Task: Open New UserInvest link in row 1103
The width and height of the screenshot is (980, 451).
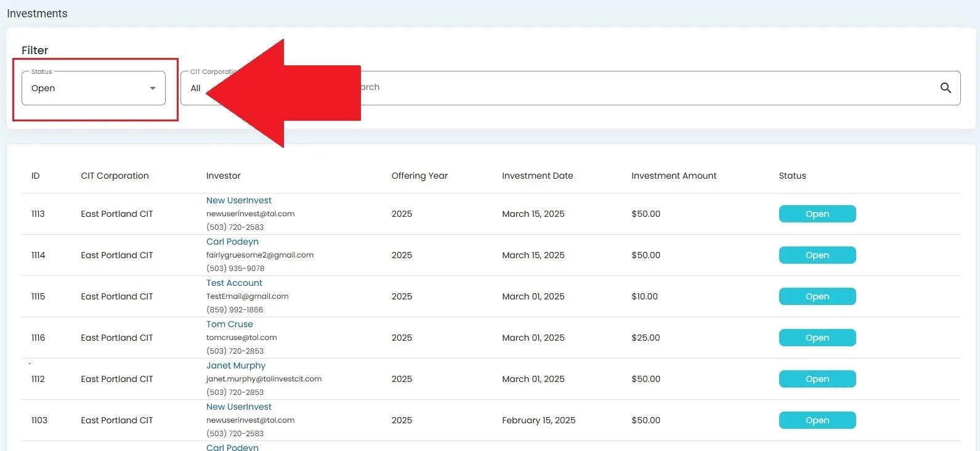Action: [x=238, y=407]
